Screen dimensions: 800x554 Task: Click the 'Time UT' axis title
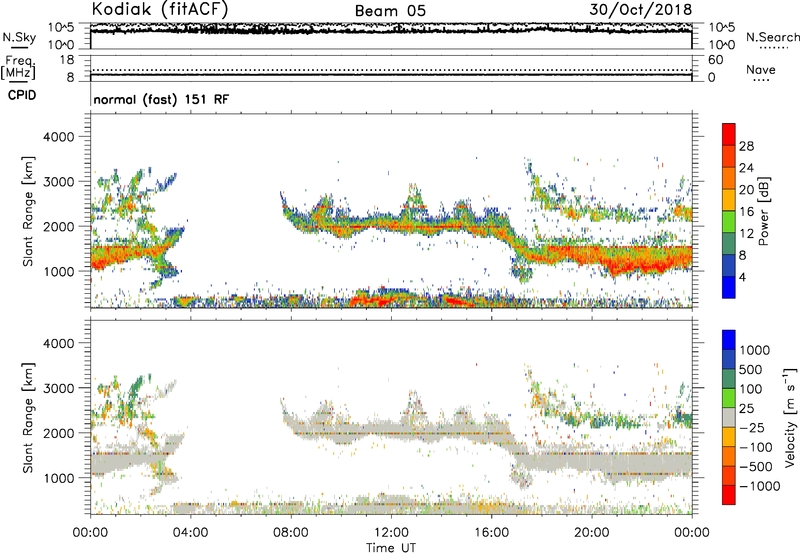pyautogui.click(x=391, y=548)
